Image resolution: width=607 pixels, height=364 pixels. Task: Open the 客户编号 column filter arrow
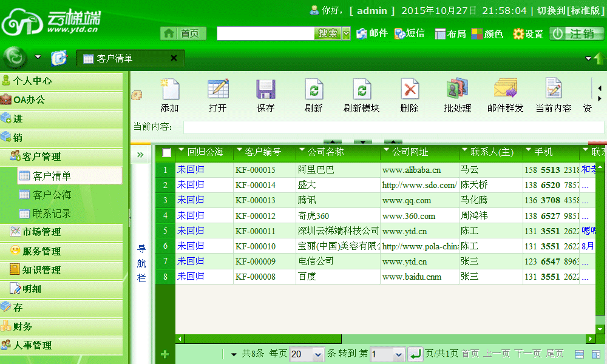coord(239,150)
